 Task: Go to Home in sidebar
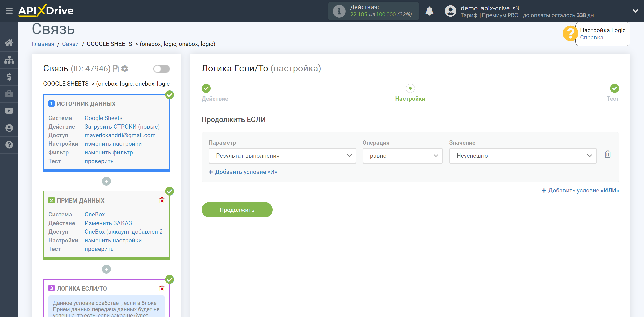[9, 43]
